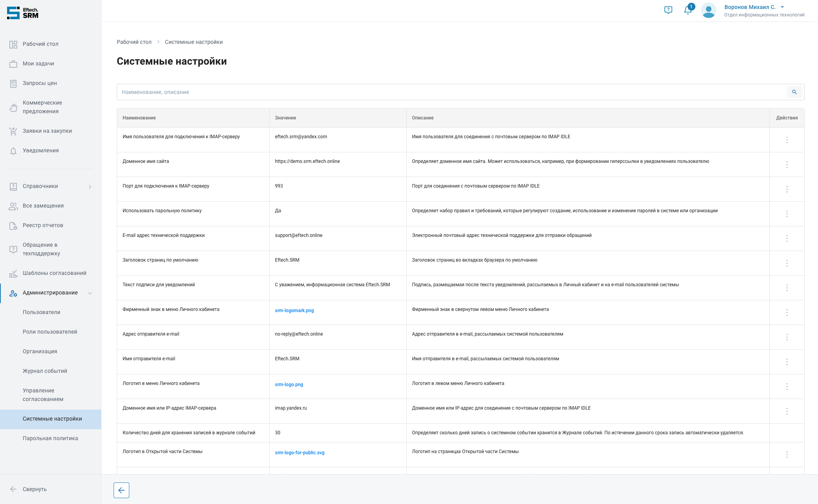Open three-dot menu for imap.yandex.ru row

(787, 411)
